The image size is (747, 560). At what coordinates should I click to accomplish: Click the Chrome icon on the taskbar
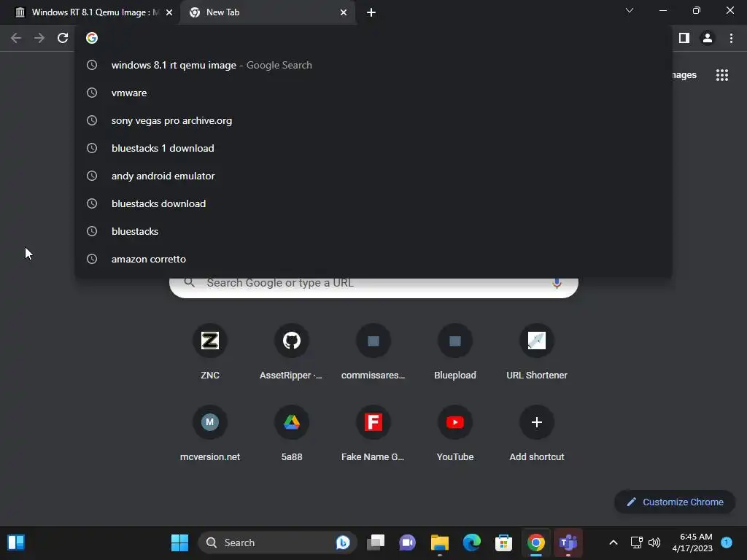coord(536,542)
